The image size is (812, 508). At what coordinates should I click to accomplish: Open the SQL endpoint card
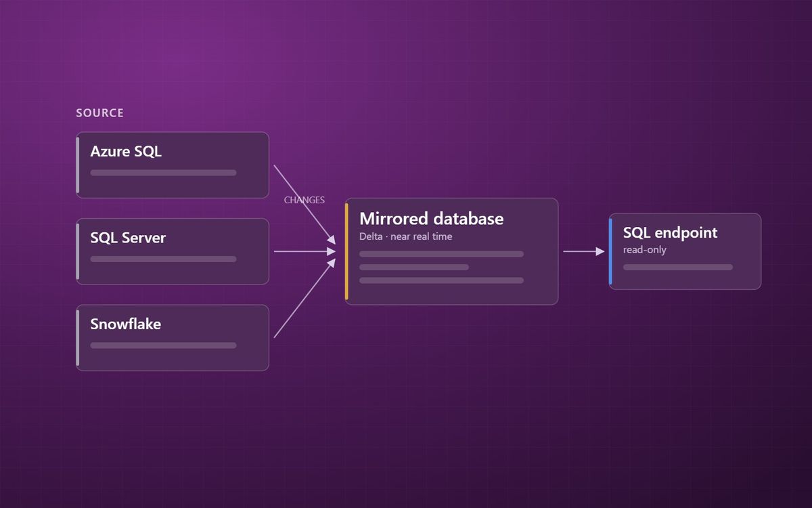tap(685, 251)
